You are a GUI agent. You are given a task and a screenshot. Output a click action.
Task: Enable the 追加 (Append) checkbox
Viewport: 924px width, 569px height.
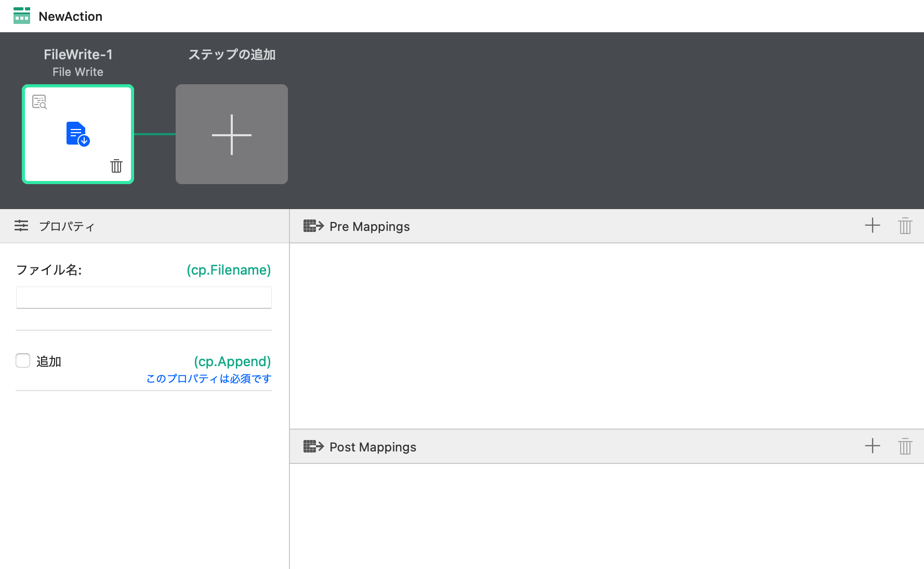click(x=23, y=360)
